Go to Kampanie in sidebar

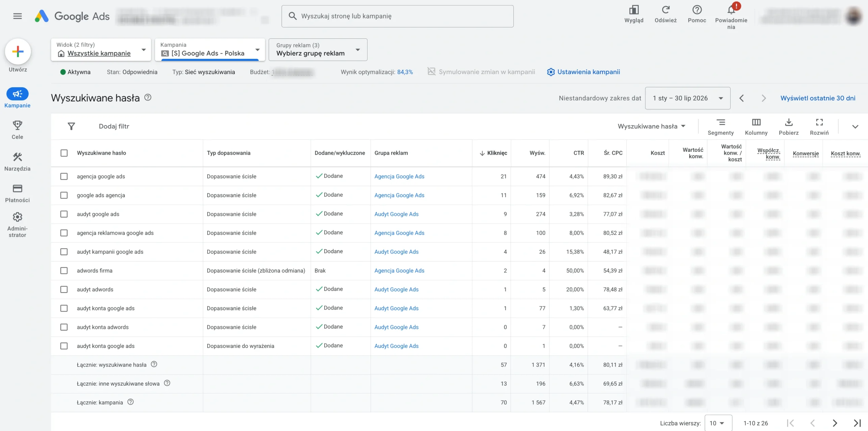coord(17,98)
